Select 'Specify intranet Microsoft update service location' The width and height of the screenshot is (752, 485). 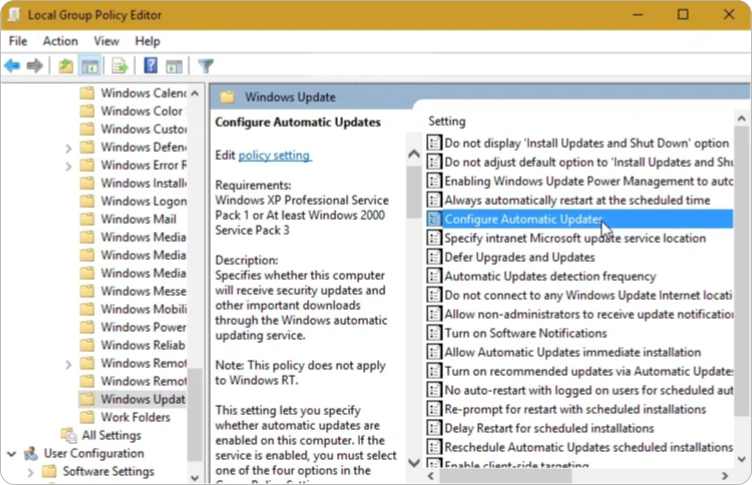pyautogui.click(x=575, y=238)
